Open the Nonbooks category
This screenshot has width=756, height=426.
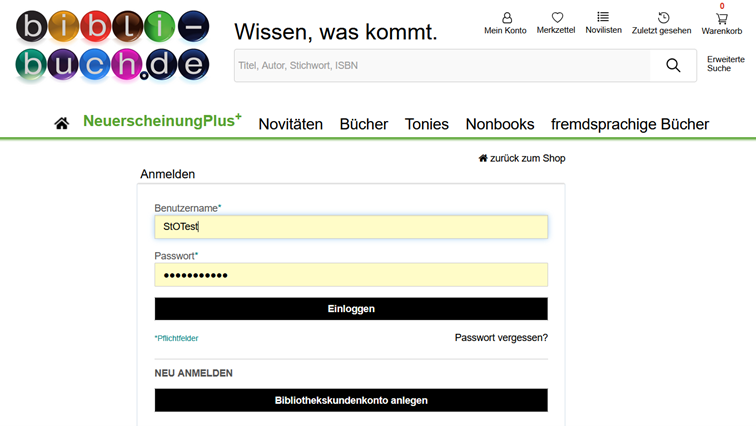click(x=499, y=125)
